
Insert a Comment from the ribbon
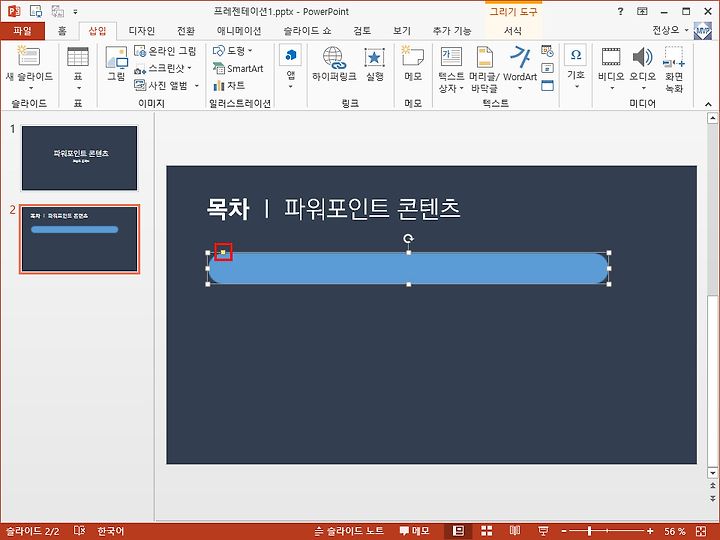(412, 64)
